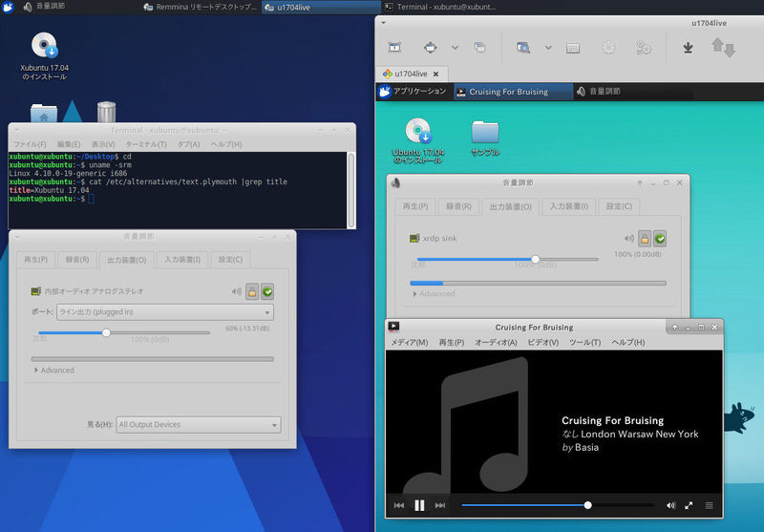
Task: Select 録音(R) tab in the local volume control
Action: pyautogui.click(x=77, y=259)
